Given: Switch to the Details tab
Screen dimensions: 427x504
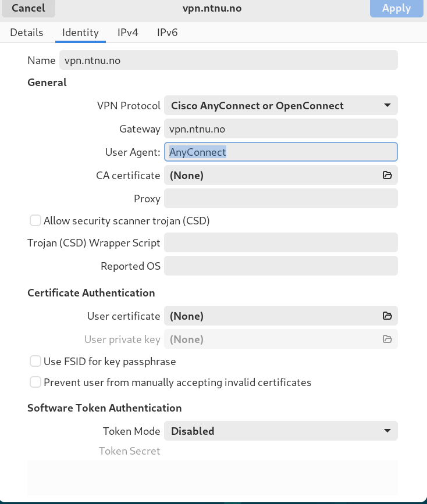Looking at the screenshot, I should [x=27, y=33].
